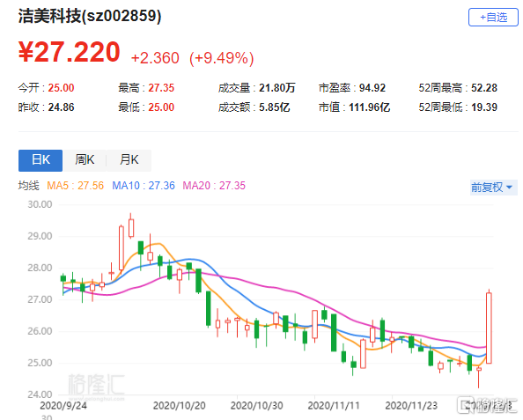Viewport: 523px width, 420px height.
Task: Select the 2020/10/30 date axis label
Action: coord(256,406)
